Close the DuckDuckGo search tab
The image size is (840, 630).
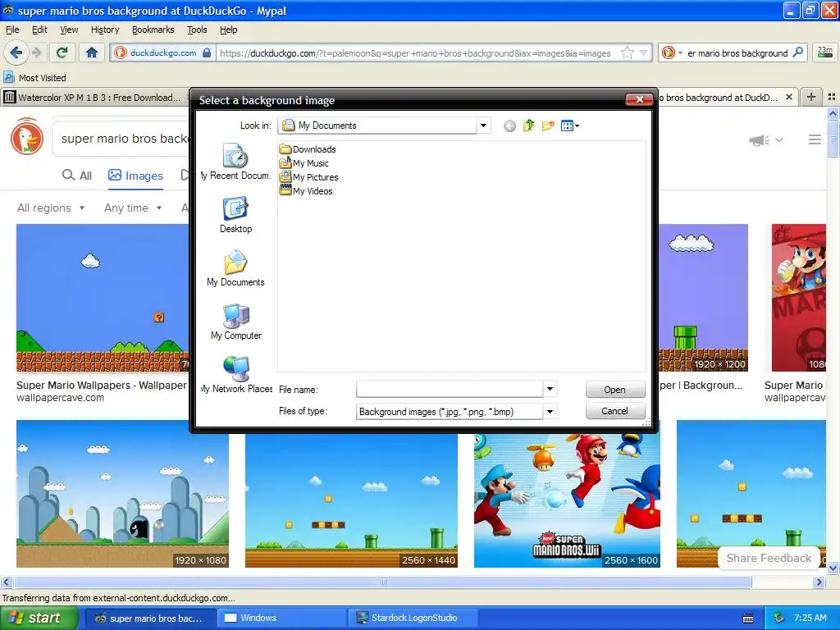tap(788, 97)
